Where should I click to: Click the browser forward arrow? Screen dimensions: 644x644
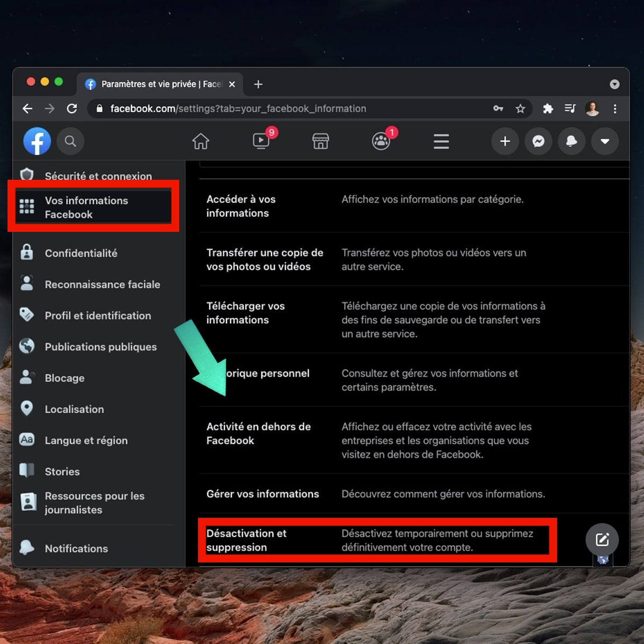tap(49, 108)
